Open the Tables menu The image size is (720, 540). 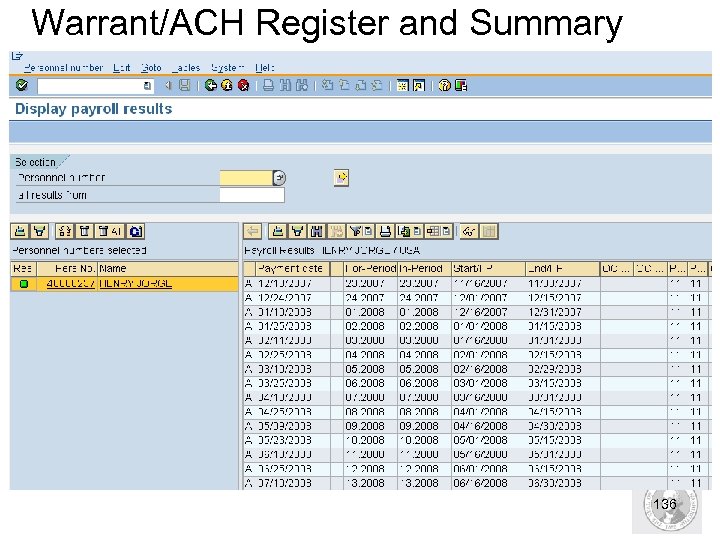[186, 68]
